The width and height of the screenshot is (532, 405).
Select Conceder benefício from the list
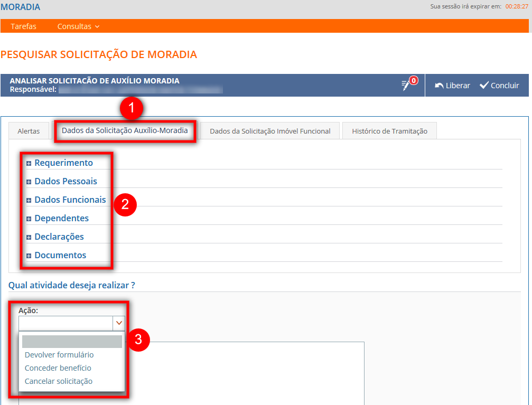pyautogui.click(x=58, y=368)
